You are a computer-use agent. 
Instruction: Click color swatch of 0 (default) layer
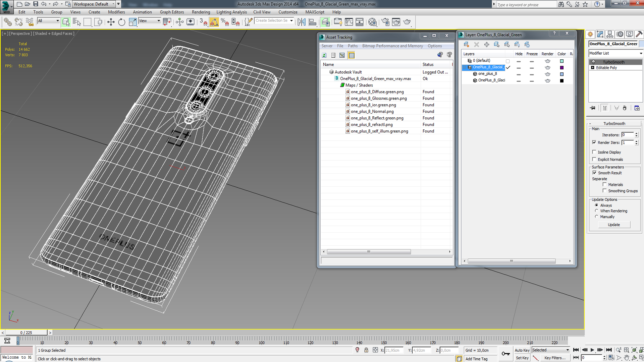(x=562, y=61)
